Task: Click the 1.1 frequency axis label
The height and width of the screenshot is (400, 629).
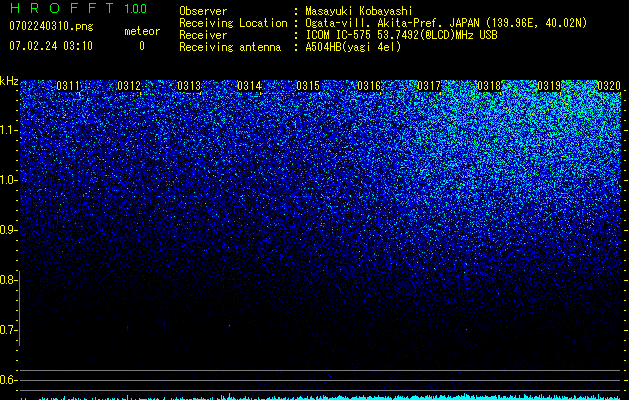Action: 8,130
